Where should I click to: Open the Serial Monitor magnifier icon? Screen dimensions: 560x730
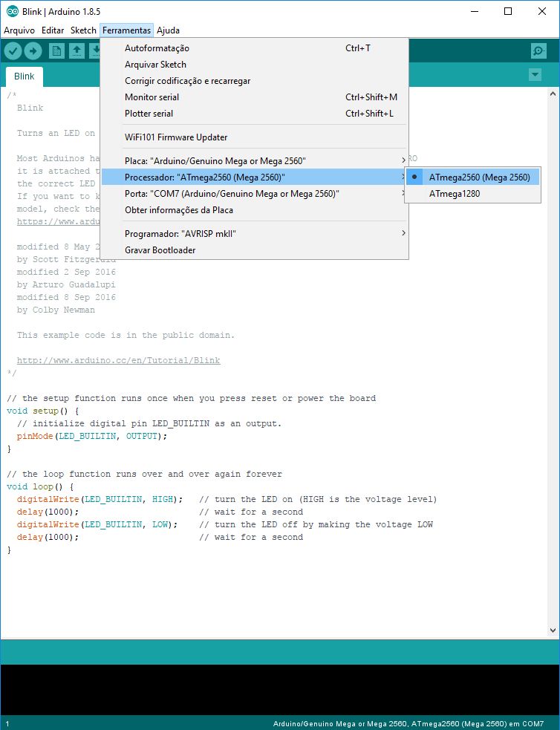[x=538, y=51]
